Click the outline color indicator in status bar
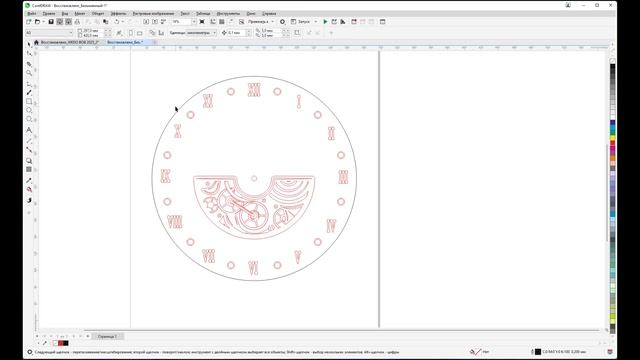Screen dimensions: 640x360 coord(538,351)
